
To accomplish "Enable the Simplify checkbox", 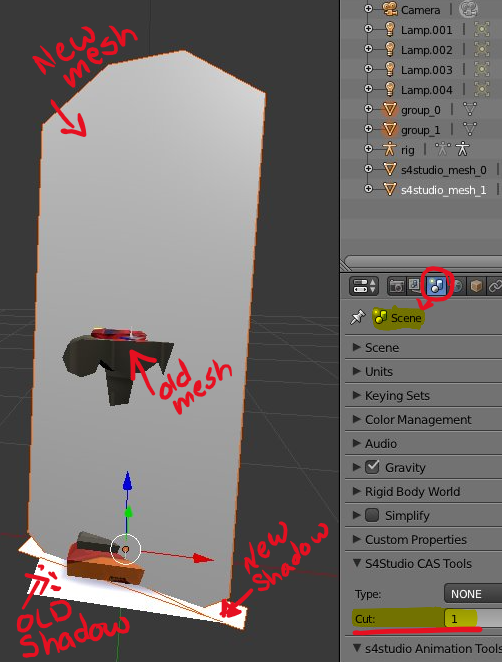I will coord(372,515).
